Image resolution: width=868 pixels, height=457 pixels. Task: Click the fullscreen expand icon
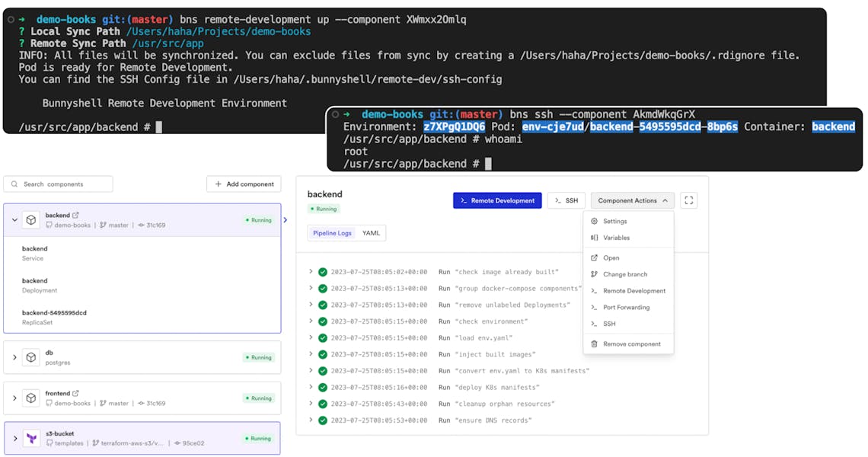click(x=688, y=200)
